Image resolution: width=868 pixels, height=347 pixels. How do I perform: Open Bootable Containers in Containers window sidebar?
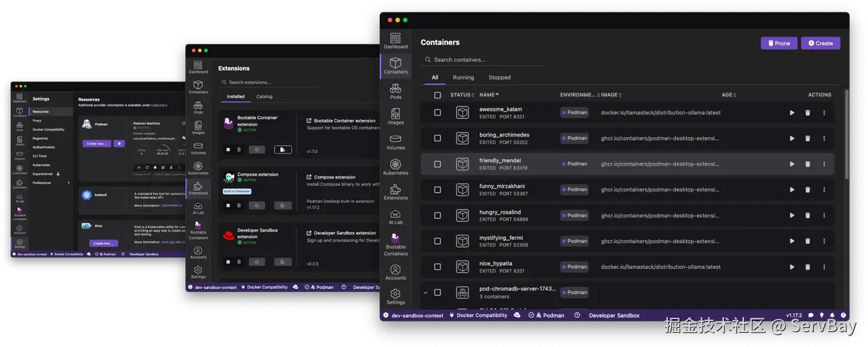pyautogui.click(x=395, y=244)
